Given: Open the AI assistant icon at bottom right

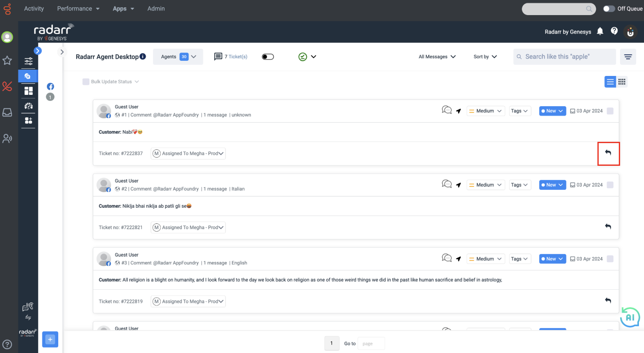Looking at the screenshot, I should [x=630, y=317].
